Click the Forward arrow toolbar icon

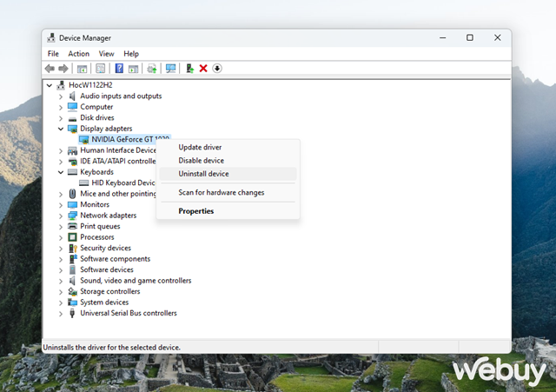[63, 69]
